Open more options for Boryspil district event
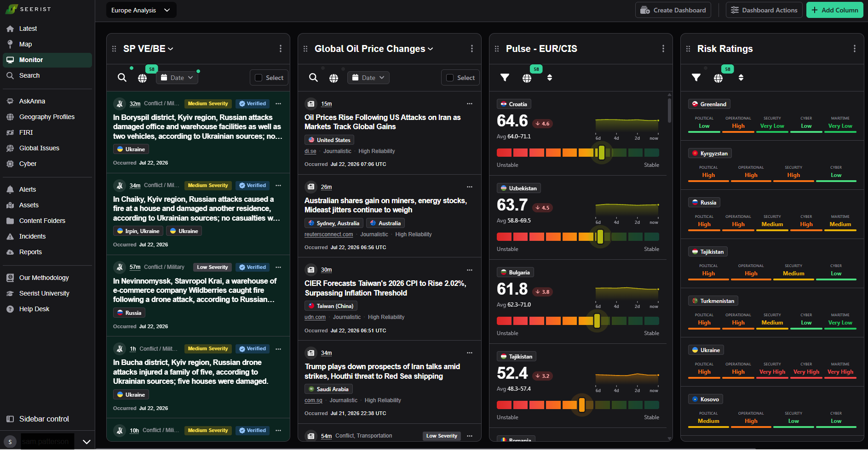 point(278,104)
